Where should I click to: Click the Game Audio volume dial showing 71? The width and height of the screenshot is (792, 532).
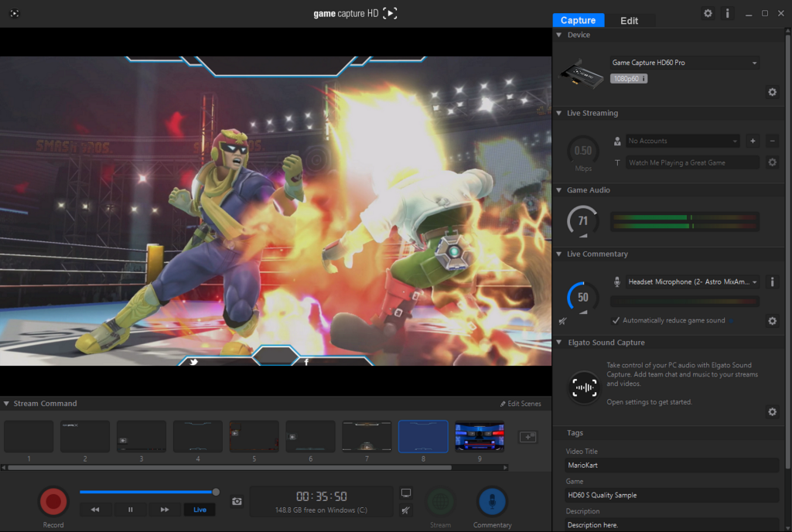tap(583, 221)
